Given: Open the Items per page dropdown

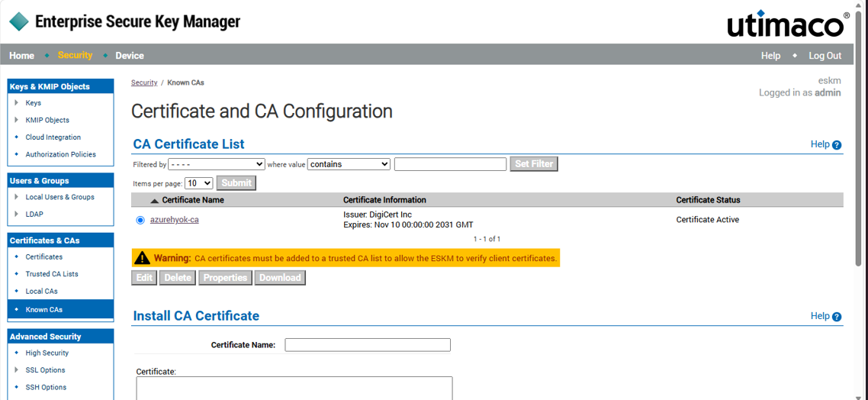Looking at the screenshot, I should coord(199,183).
